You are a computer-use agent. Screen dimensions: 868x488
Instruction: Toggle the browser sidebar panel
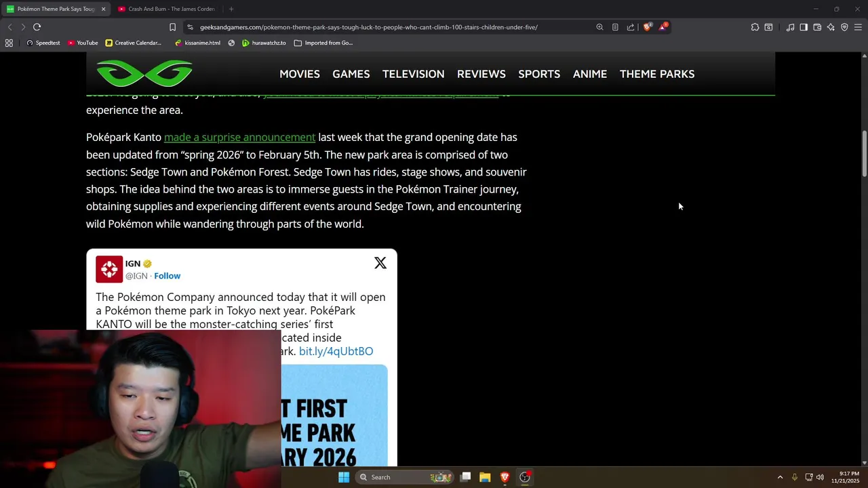(804, 27)
